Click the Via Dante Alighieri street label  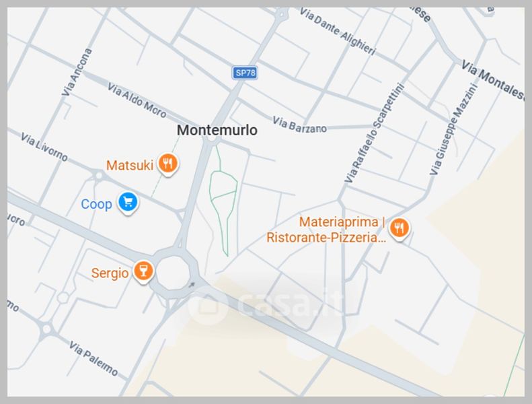(x=338, y=31)
